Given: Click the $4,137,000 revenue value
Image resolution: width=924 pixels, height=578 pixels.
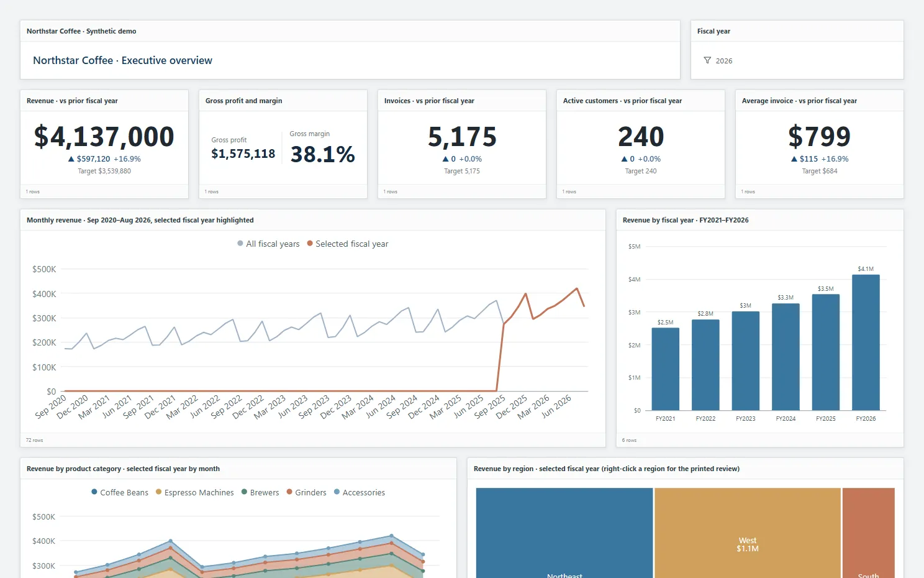Looking at the screenshot, I should [x=104, y=137].
